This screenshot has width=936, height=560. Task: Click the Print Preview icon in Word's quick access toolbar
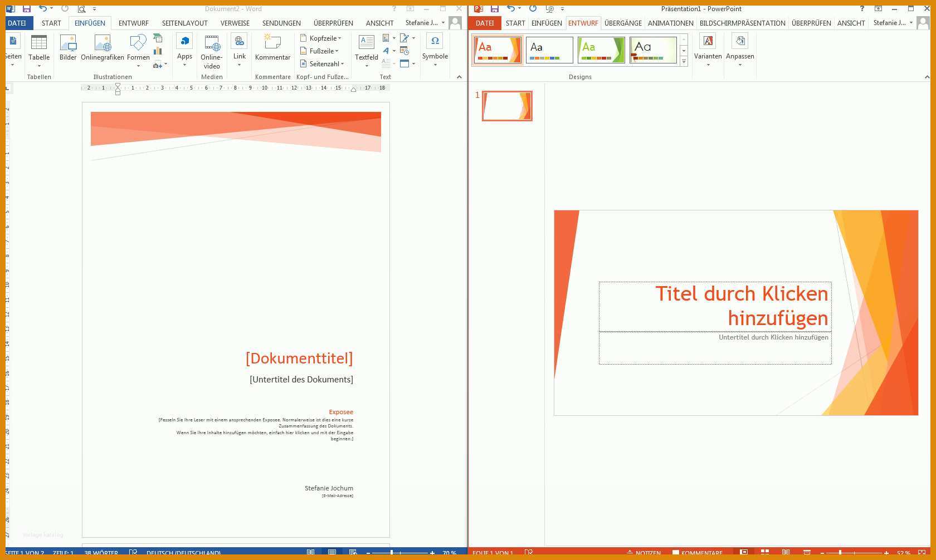[x=81, y=9]
